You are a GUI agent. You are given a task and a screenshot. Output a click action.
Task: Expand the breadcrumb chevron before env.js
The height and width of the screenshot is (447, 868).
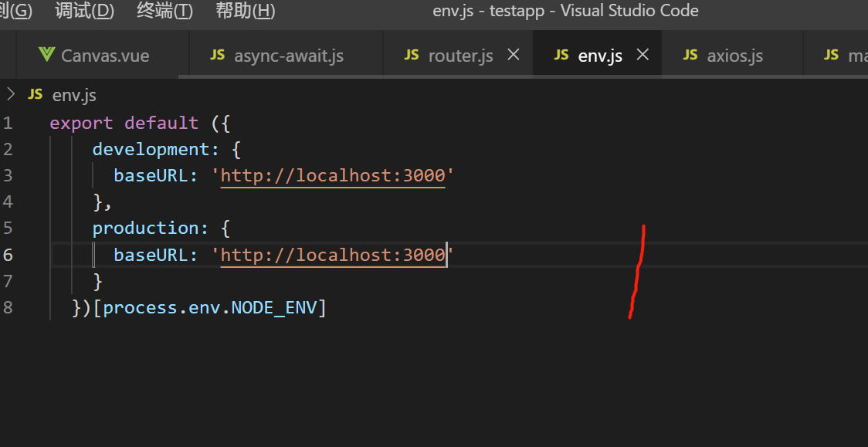(x=10, y=95)
